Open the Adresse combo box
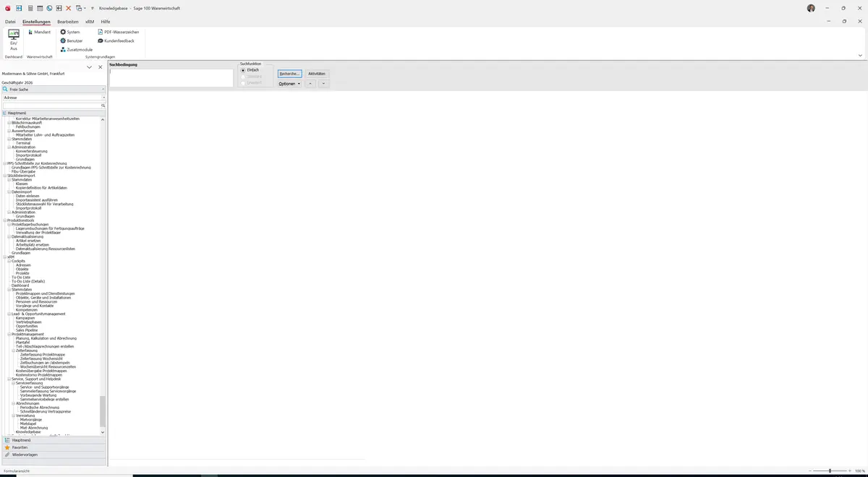868x477 pixels. pos(54,97)
